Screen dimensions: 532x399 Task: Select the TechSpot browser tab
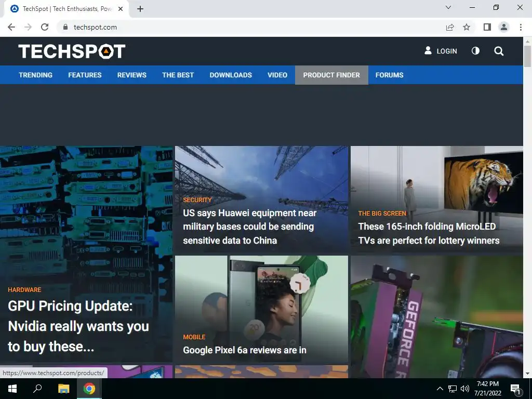(x=66, y=9)
